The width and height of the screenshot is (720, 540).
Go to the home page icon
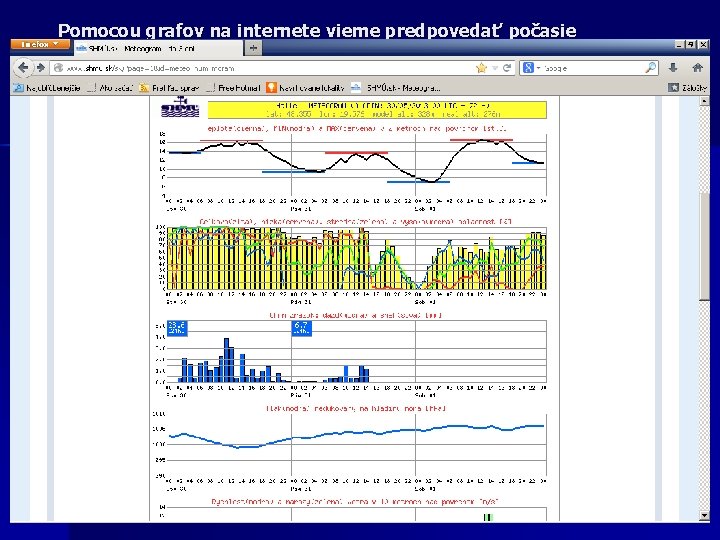pyautogui.click(x=698, y=68)
